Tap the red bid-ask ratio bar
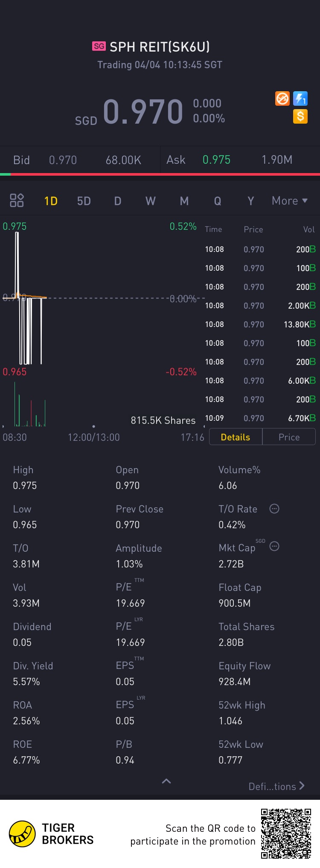Image resolution: width=320 pixels, height=868 pixels. [165, 174]
